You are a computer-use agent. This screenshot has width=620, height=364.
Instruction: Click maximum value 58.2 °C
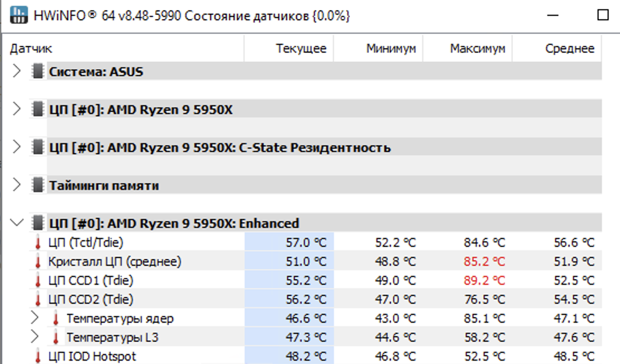click(x=484, y=337)
